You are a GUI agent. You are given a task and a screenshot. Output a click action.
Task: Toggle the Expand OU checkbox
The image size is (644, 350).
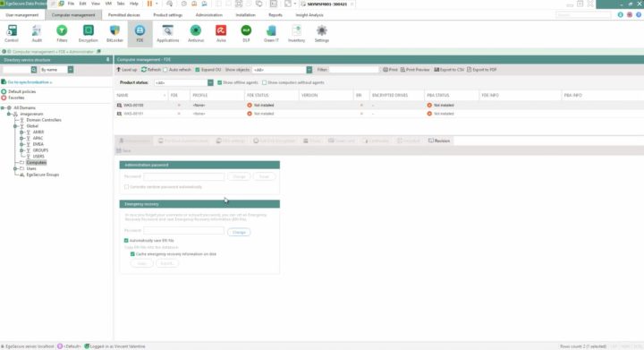click(198, 70)
